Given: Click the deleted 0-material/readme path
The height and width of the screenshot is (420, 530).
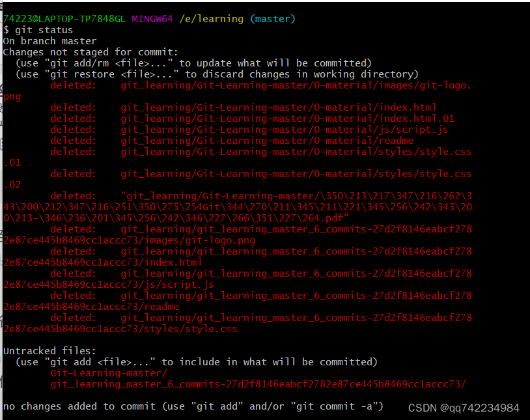Looking at the screenshot, I should 267,141.
